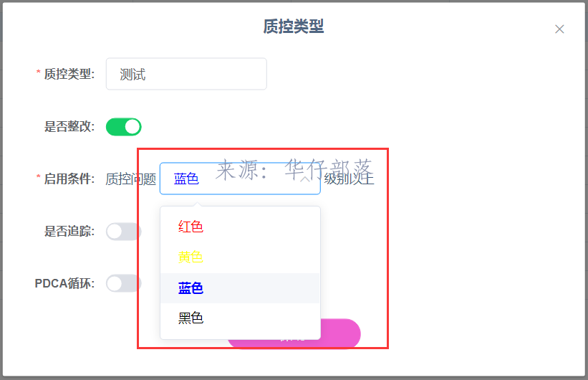
Task: Close the 质控类型 dialog with the X
Action: [x=559, y=29]
